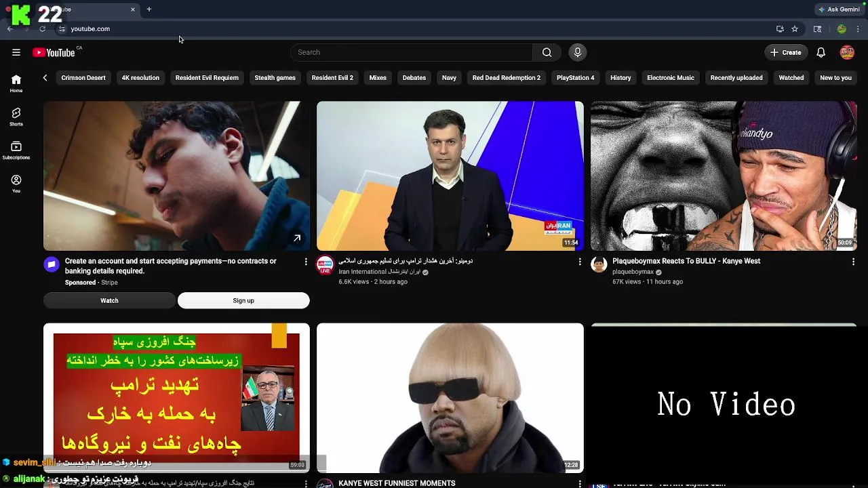
Task: Open the account avatar menu
Action: point(847,52)
